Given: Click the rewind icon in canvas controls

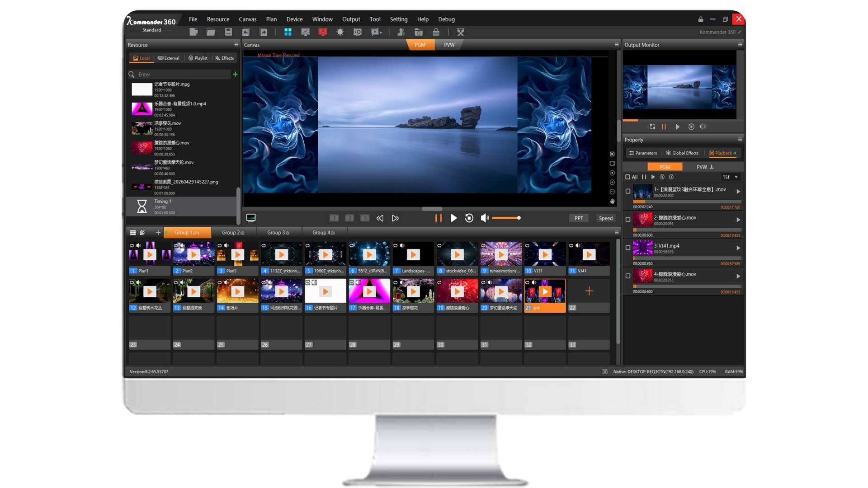Looking at the screenshot, I should (x=380, y=218).
